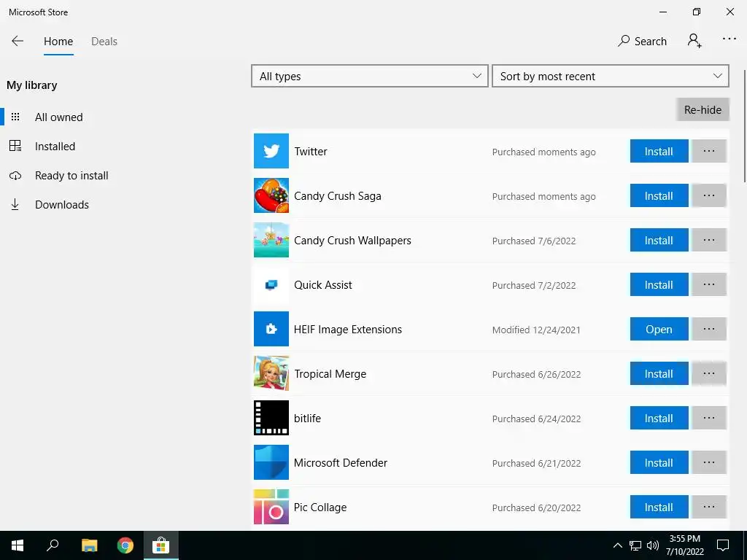Click the library vertical scrollbar
The width and height of the screenshot is (747, 560).
(x=744, y=125)
